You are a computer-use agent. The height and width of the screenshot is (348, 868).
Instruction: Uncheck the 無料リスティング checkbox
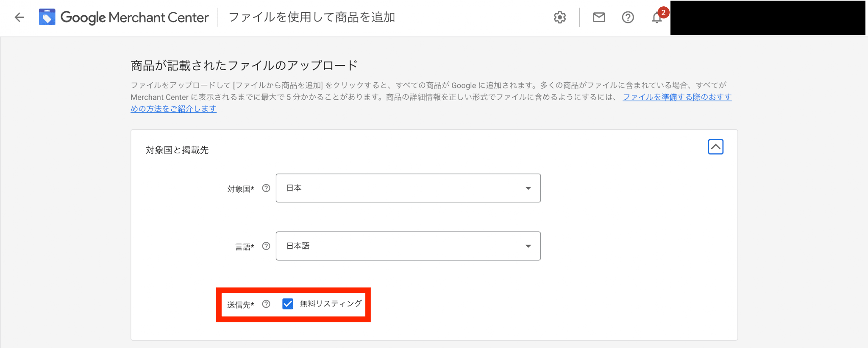[288, 304]
